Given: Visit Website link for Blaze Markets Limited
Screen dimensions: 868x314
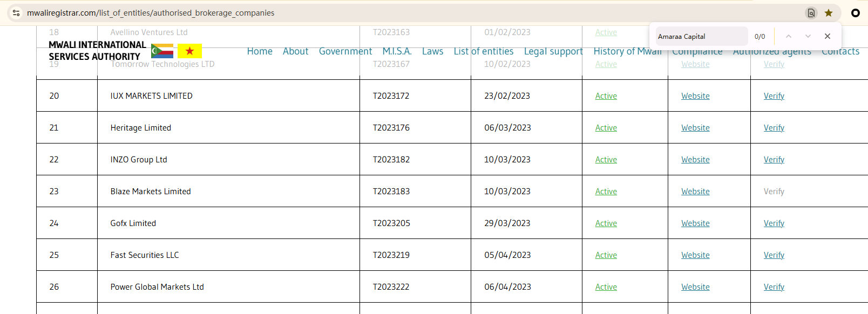Looking at the screenshot, I should 695,192.
